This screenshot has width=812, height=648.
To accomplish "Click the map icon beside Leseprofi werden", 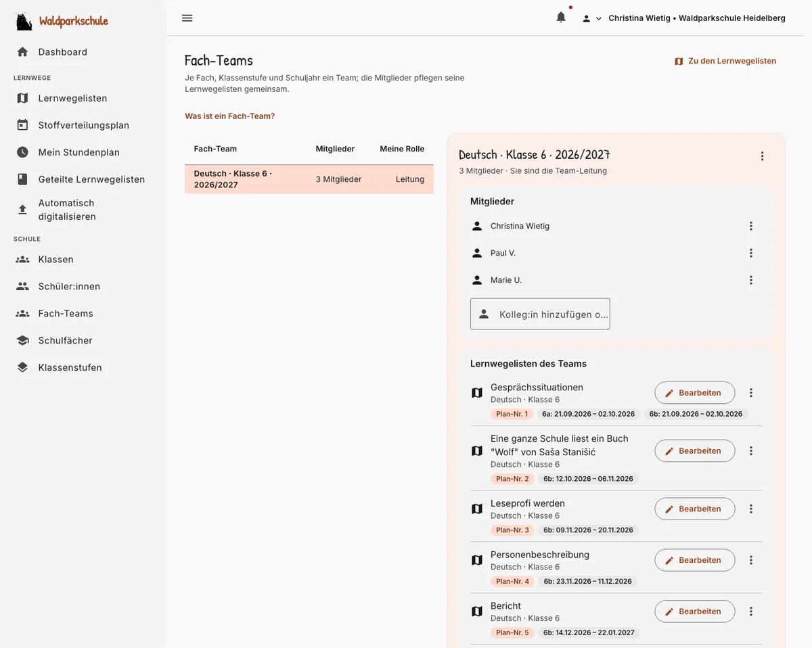I will click(477, 509).
